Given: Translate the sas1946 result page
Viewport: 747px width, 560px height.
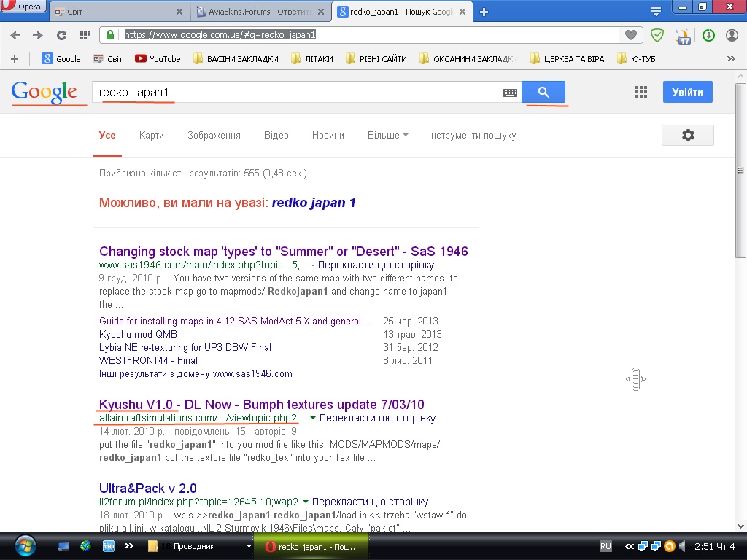Looking at the screenshot, I should [376, 265].
